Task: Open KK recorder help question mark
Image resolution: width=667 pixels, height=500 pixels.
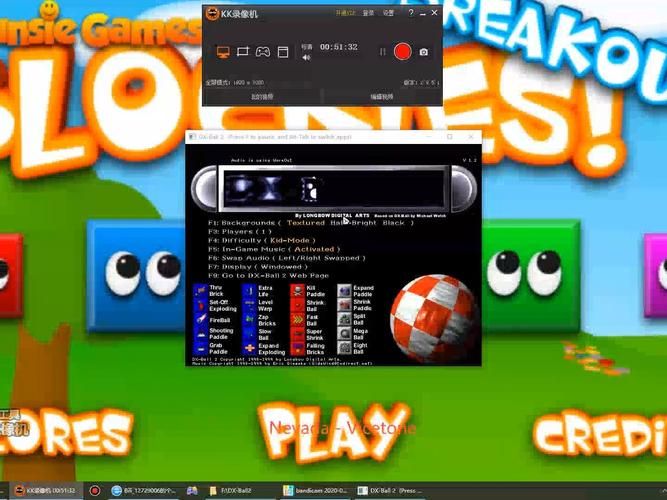Action: [x=410, y=13]
